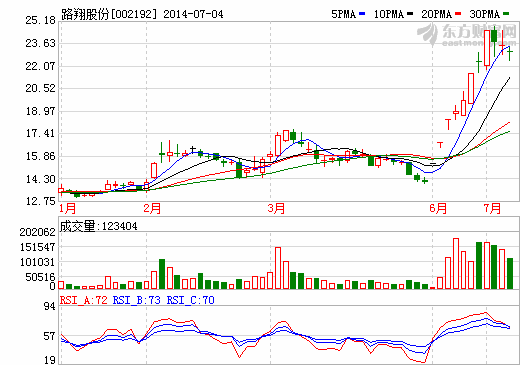
Task: Click the 12.75 price axis label
Action: pyautogui.click(x=41, y=201)
